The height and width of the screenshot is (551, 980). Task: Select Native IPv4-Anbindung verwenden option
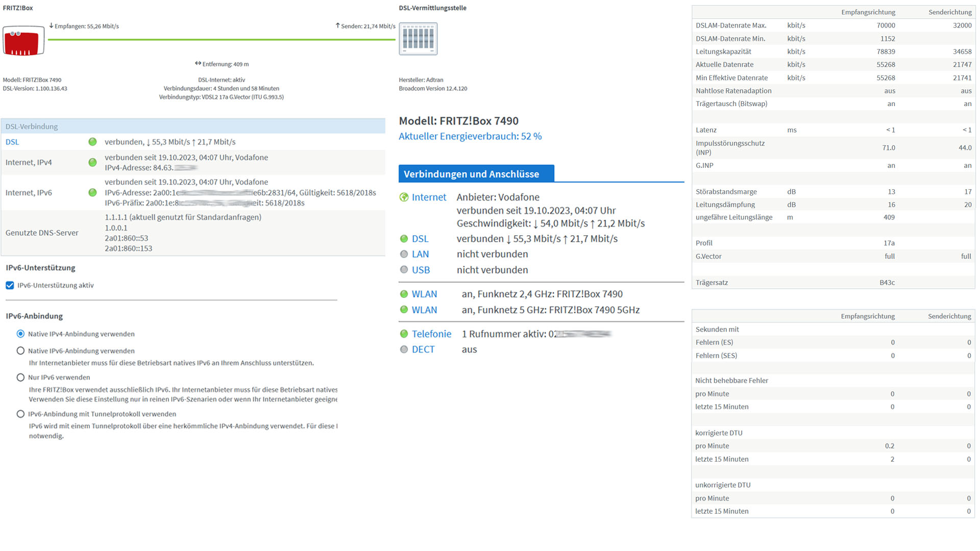pos(20,334)
